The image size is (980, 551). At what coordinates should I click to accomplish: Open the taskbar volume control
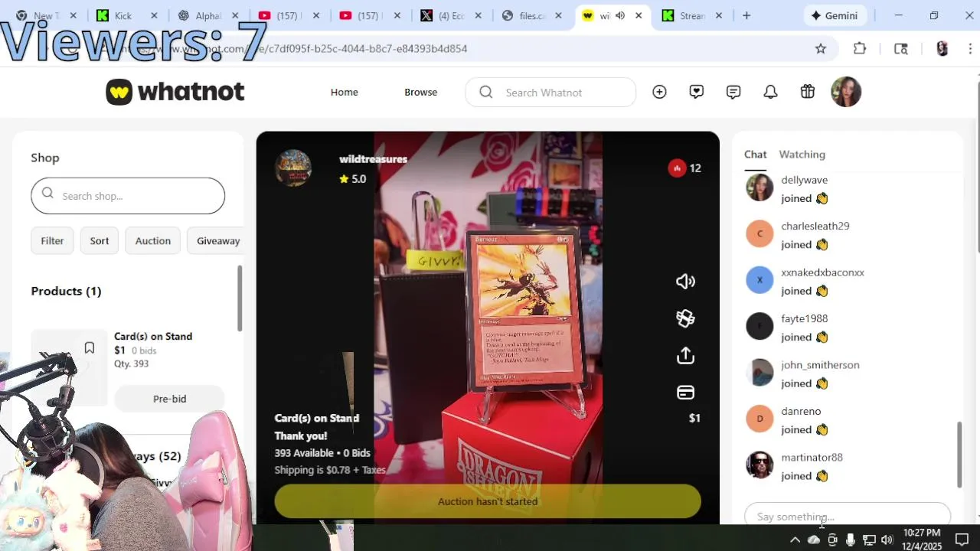click(x=887, y=540)
